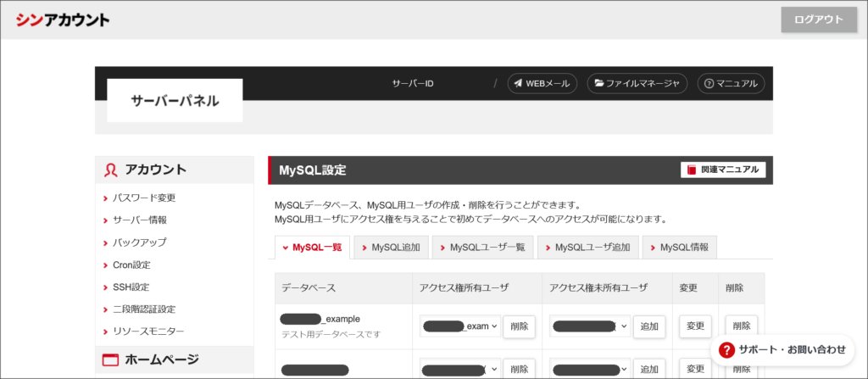Open パスワード変更 in sidebar

pos(144,198)
